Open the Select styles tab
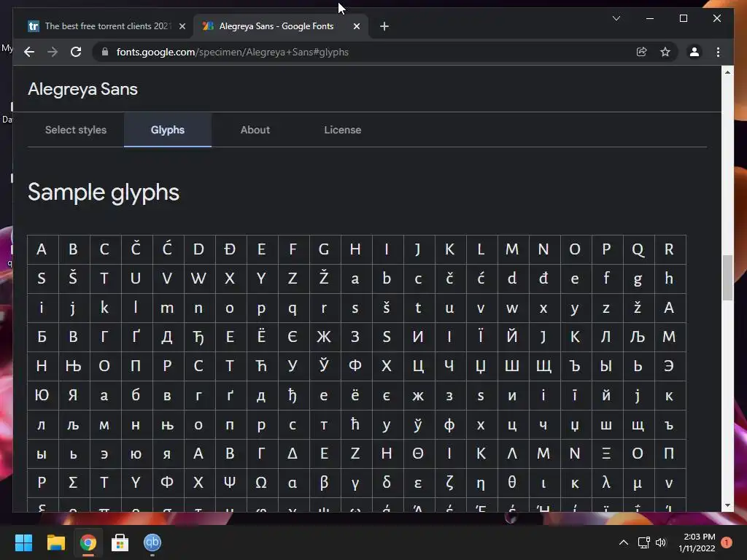Image resolution: width=747 pixels, height=560 pixels. click(76, 130)
